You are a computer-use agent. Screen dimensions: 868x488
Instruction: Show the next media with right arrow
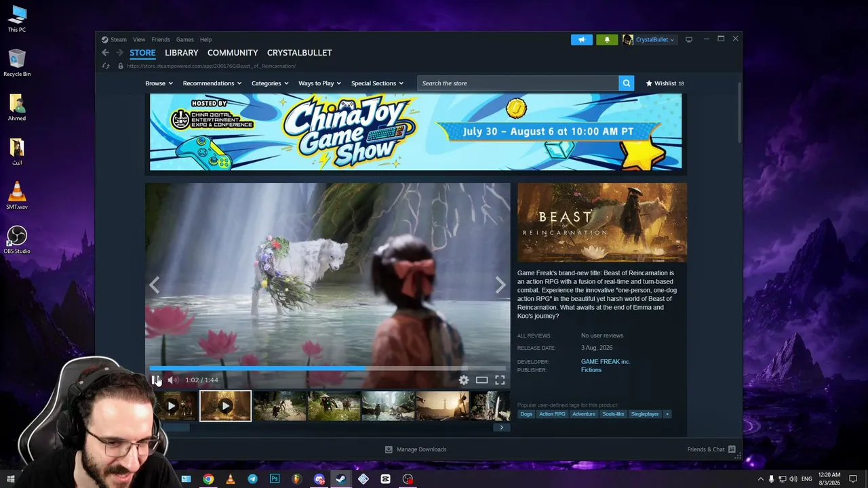(500, 285)
